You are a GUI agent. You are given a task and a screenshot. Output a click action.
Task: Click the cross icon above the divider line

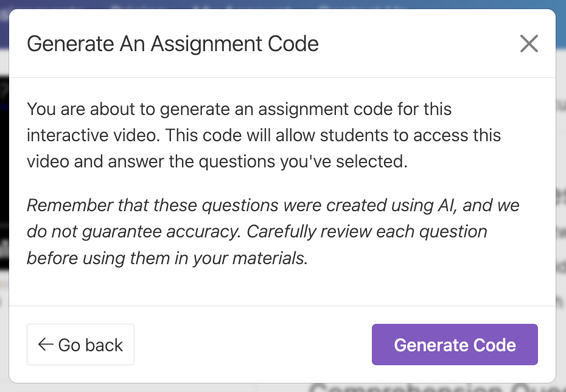[528, 43]
